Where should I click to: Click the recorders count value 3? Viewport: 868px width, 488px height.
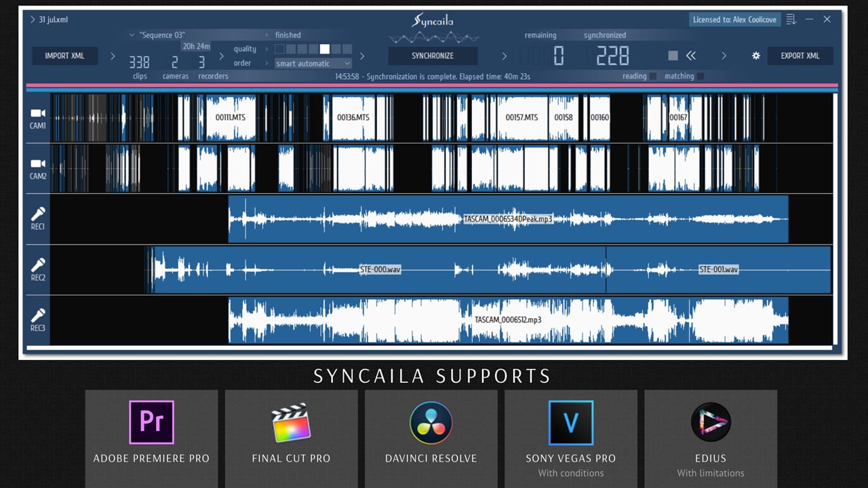(201, 62)
